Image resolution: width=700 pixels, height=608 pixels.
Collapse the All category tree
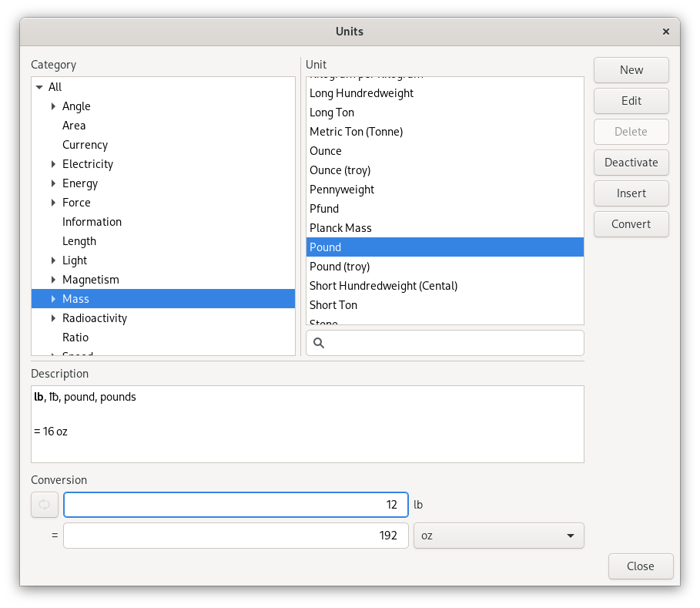[x=39, y=87]
